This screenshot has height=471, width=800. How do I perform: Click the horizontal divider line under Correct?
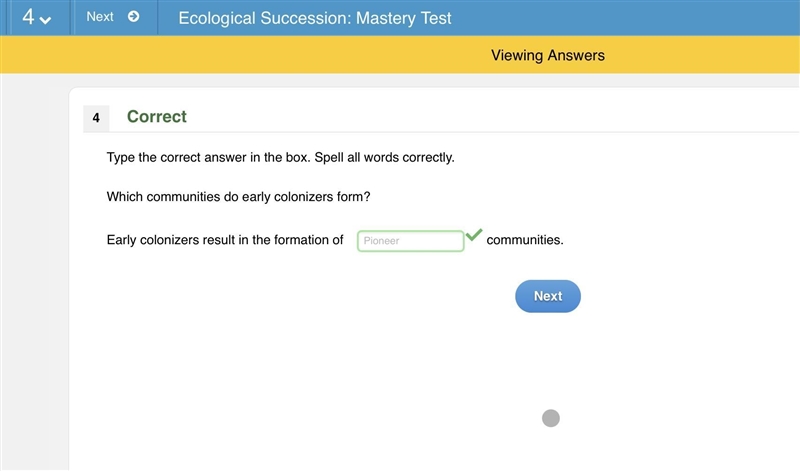coord(441,132)
